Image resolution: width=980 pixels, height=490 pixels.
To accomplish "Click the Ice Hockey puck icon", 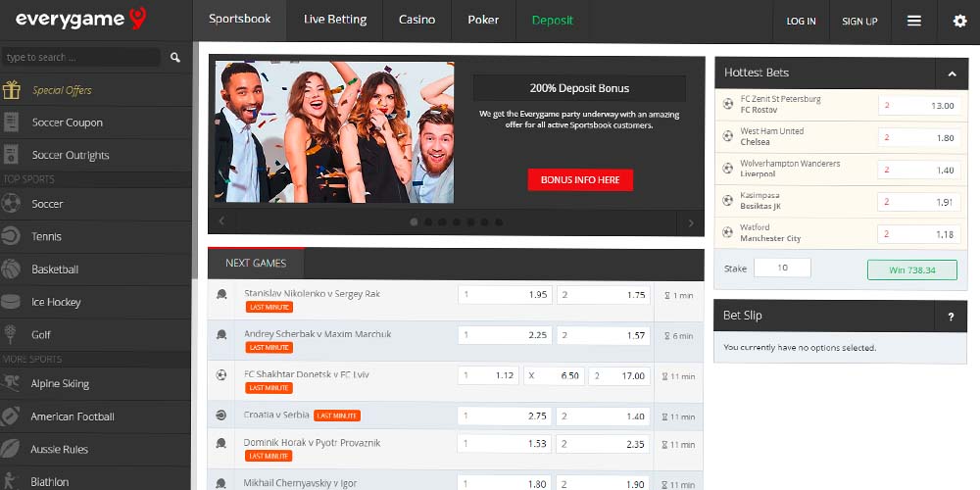I will (12, 302).
